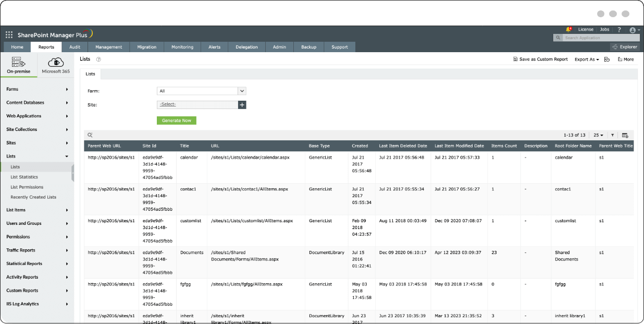Image resolution: width=644 pixels, height=324 pixels.
Task: Open the Jobs link
Action: pos(604,30)
